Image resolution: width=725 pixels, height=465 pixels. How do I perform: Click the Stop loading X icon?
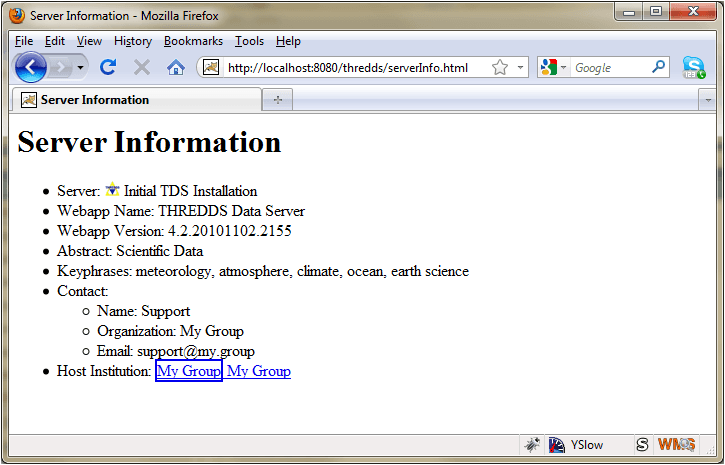pos(142,67)
